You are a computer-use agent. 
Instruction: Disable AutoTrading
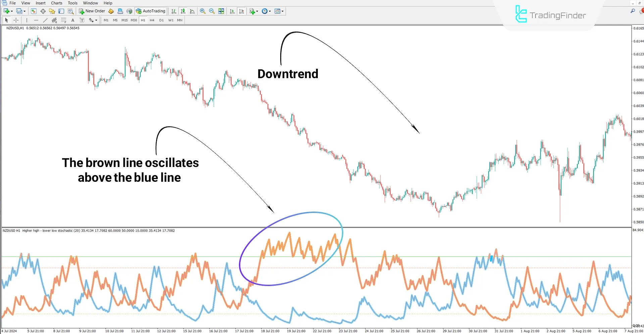coord(151,11)
